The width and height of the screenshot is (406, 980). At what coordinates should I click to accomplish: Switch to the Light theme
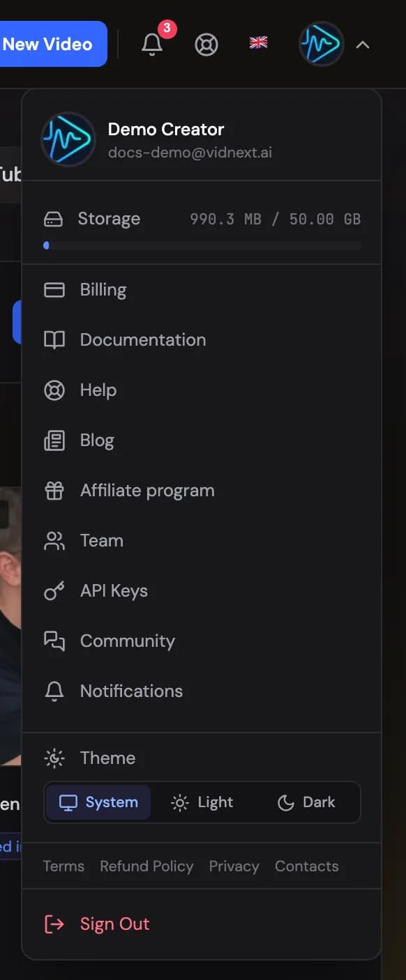[x=202, y=802]
